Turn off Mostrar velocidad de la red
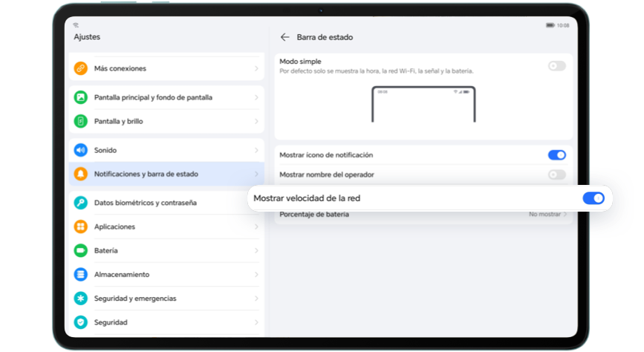Screen dimensions: 644x352 coord(593,198)
